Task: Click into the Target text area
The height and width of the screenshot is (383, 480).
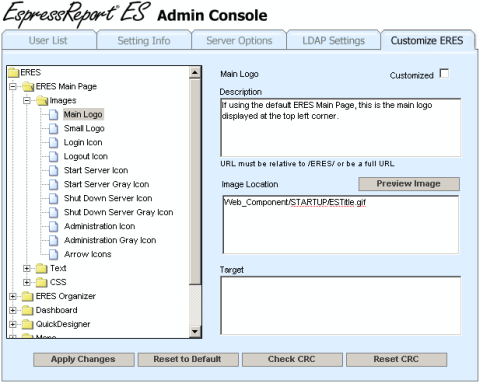Action: tap(341, 305)
